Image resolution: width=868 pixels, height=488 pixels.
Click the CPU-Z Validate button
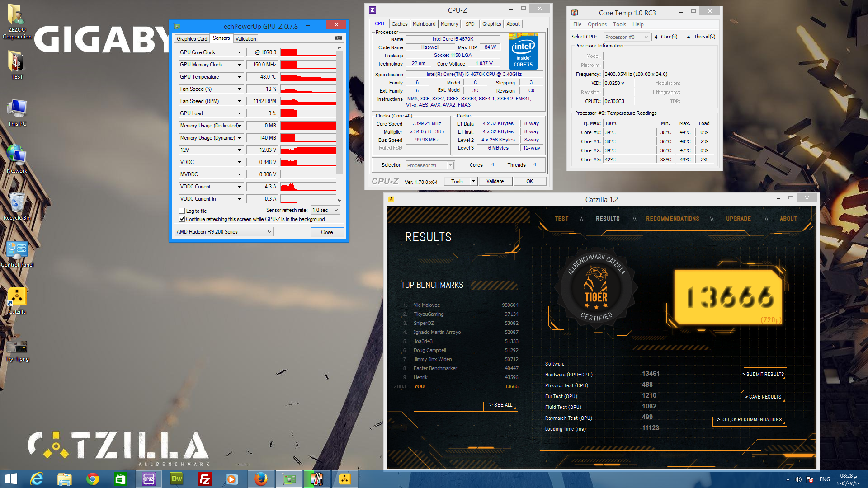(x=495, y=181)
